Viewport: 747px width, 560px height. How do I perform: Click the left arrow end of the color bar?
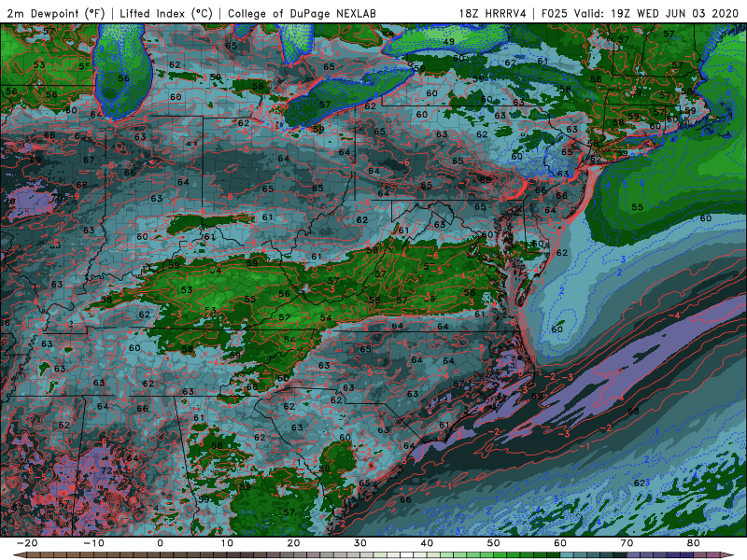19,555
